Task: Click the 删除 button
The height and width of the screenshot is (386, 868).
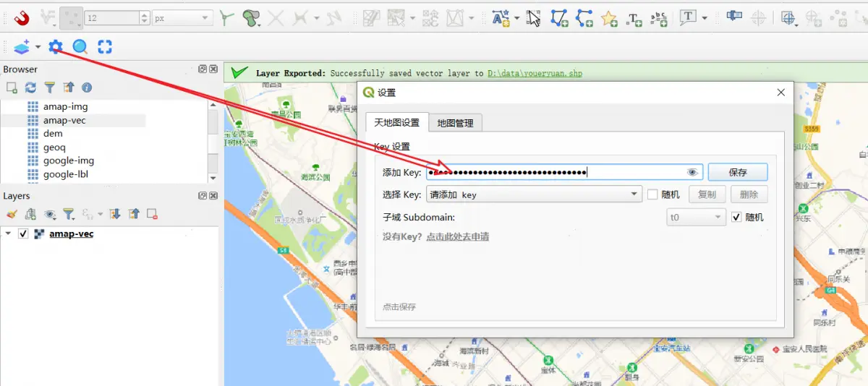Action: pyautogui.click(x=749, y=194)
